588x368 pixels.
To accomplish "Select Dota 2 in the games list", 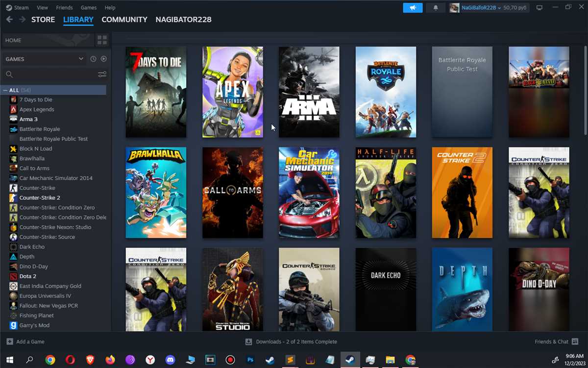I will click(28, 276).
